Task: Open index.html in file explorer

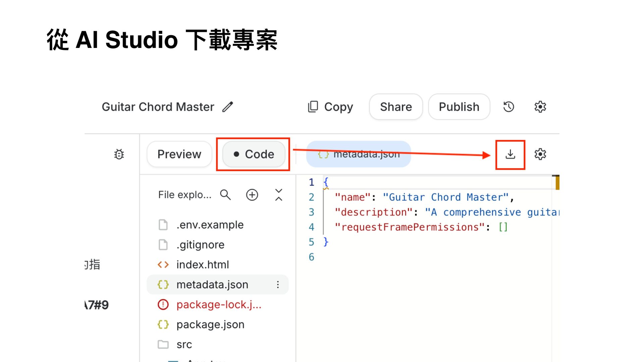Action: click(x=202, y=265)
